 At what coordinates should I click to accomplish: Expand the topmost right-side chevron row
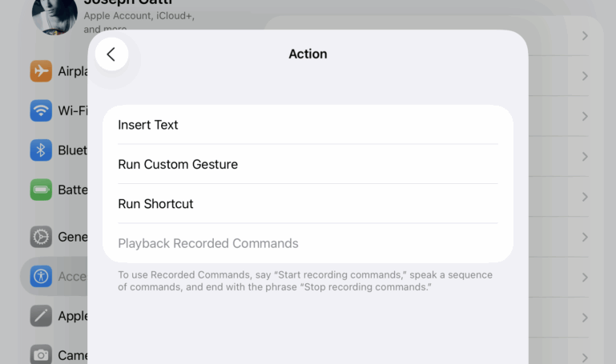(585, 36)
